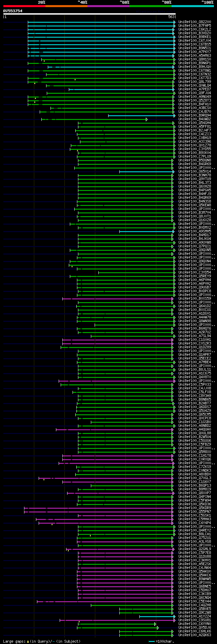The width and height of the screenshot is (217, 644).
Task: Open hit UniRef100_B3VDZ0
Action: click(x=195, y=33)
